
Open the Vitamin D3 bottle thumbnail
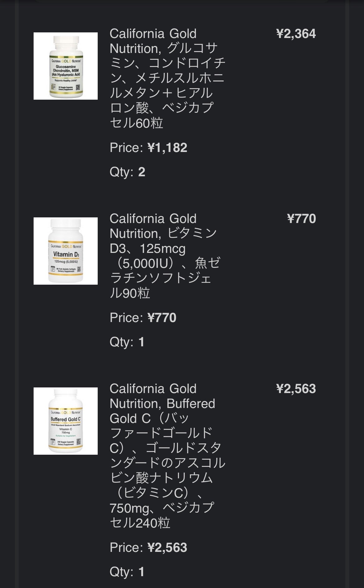click(x=65, y=251)
